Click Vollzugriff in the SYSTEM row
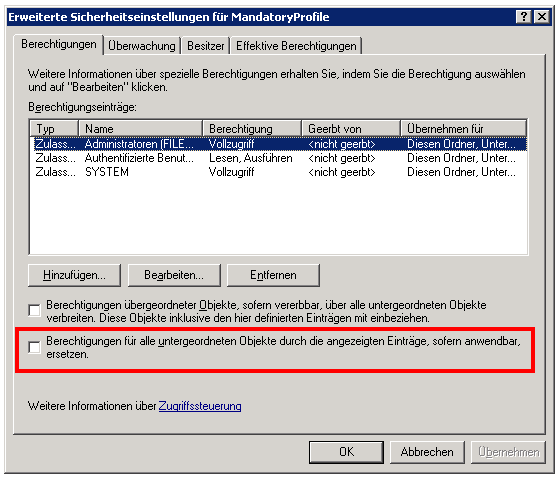Screen dimensions: 559x482 232,172
